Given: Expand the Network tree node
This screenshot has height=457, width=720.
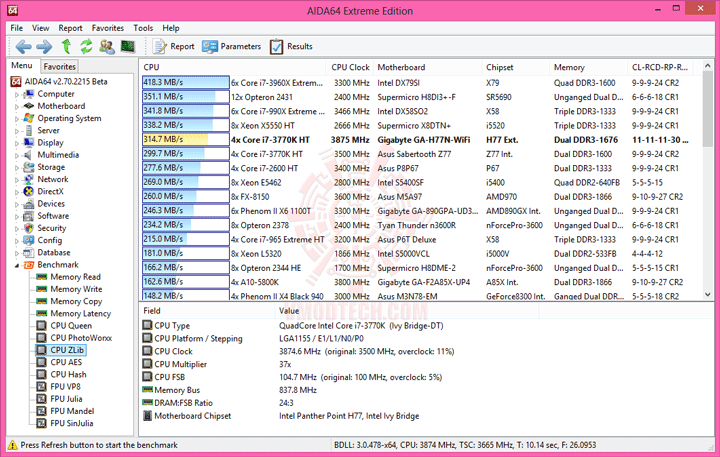Looking at the screenshot, I should click(x=17, y=180).
